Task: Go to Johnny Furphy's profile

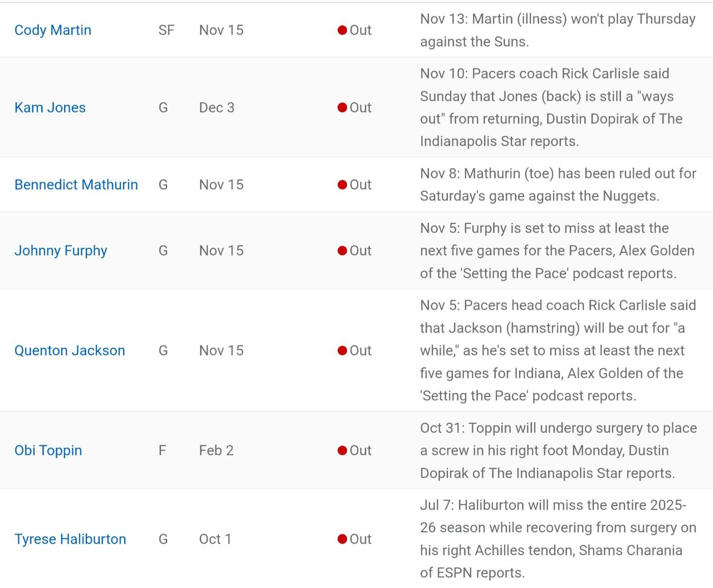Action: tap(61, 251)
